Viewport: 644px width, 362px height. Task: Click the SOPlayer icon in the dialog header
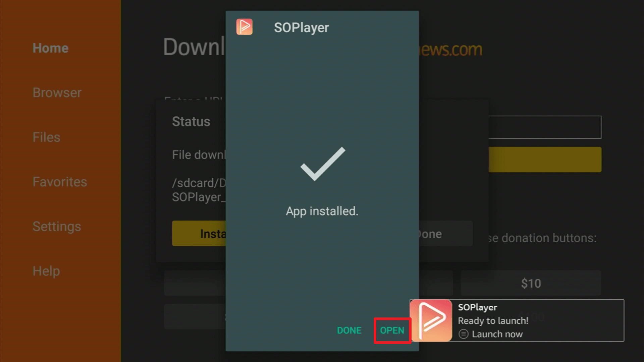click(x=244, y=27)
